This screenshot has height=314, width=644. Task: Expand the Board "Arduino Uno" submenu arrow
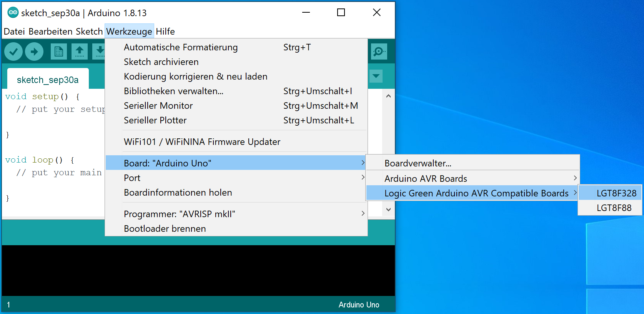363,163
